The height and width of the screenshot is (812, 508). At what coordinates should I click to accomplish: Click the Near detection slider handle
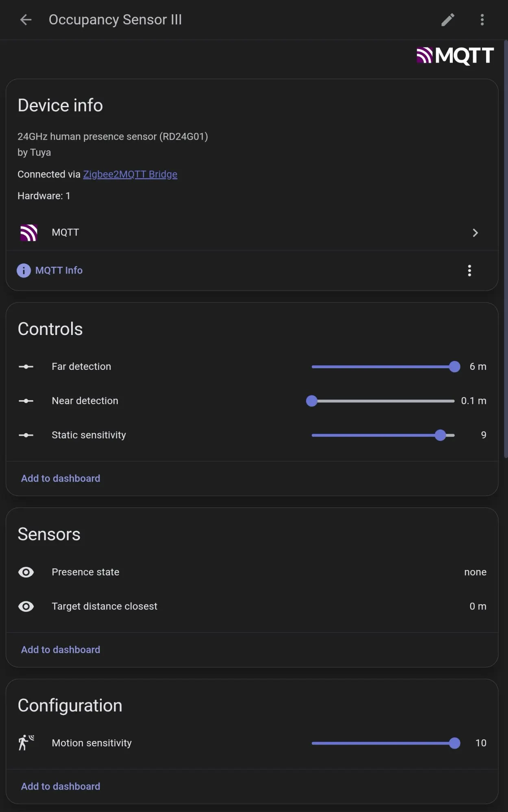tap(312, 401)
